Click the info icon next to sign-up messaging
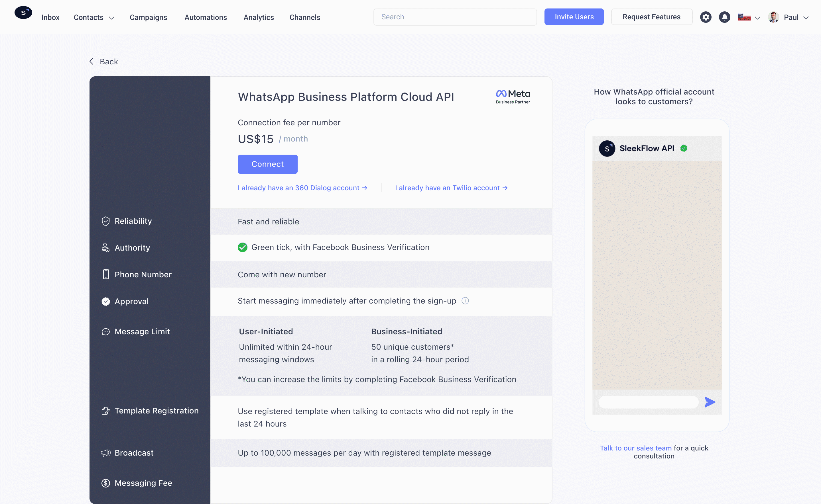The height and width of the screenshot is (504, 821). pyautogui.click(x=466, y=301)
